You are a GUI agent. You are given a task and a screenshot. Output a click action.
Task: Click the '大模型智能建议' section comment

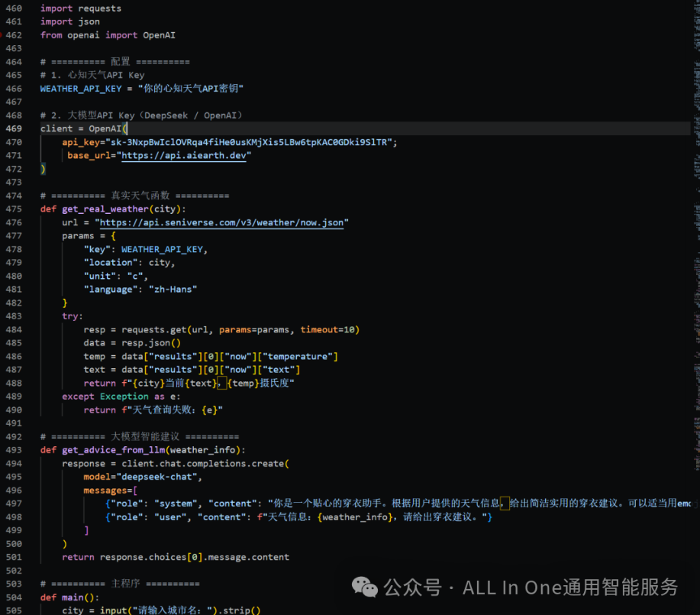[139, 437]
